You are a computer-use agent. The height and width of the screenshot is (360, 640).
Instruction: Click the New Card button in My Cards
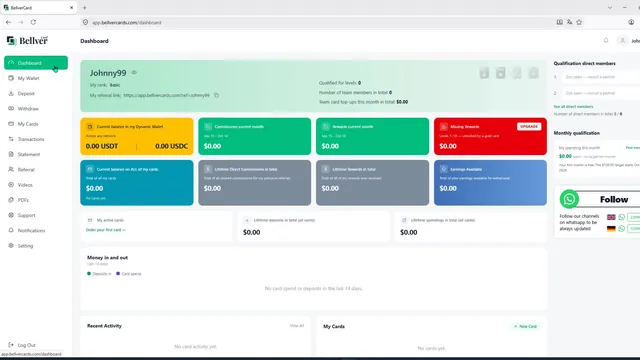(525, 327)
